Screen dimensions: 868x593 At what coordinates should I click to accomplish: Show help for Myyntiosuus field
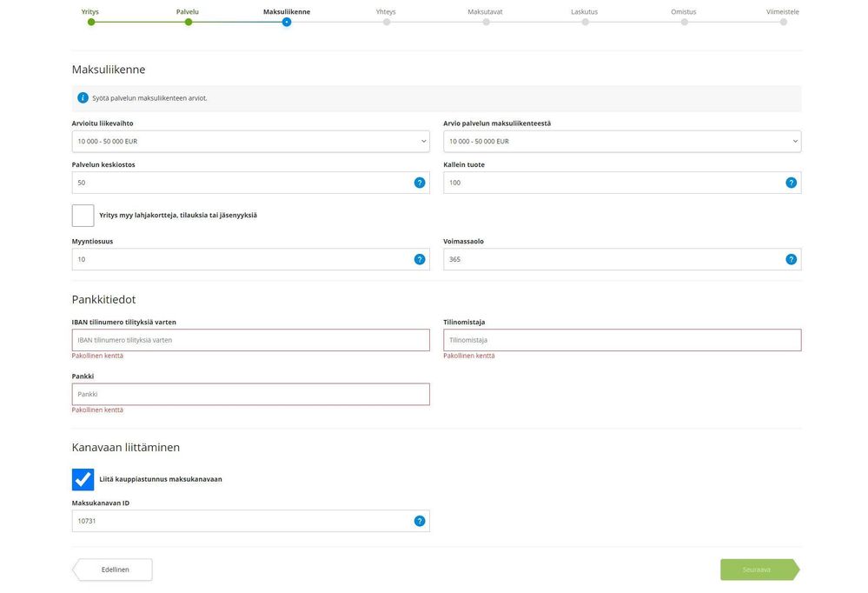tap(420, 259)
